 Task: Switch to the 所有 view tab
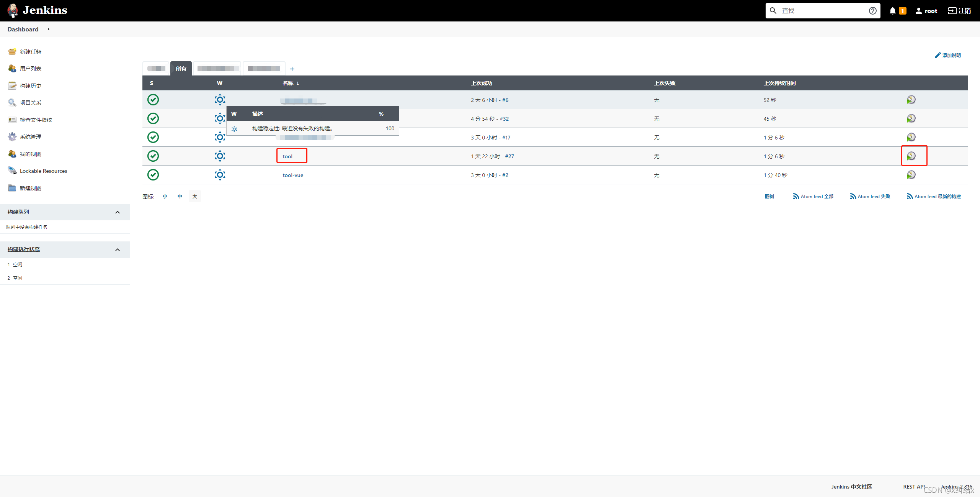pos(181,68)
